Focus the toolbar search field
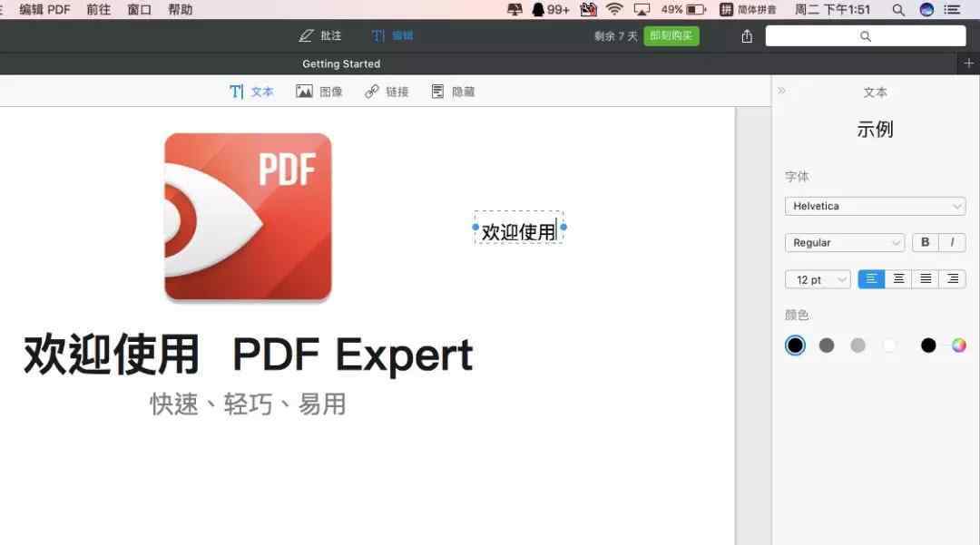980x545 pixels. [865, 36]
